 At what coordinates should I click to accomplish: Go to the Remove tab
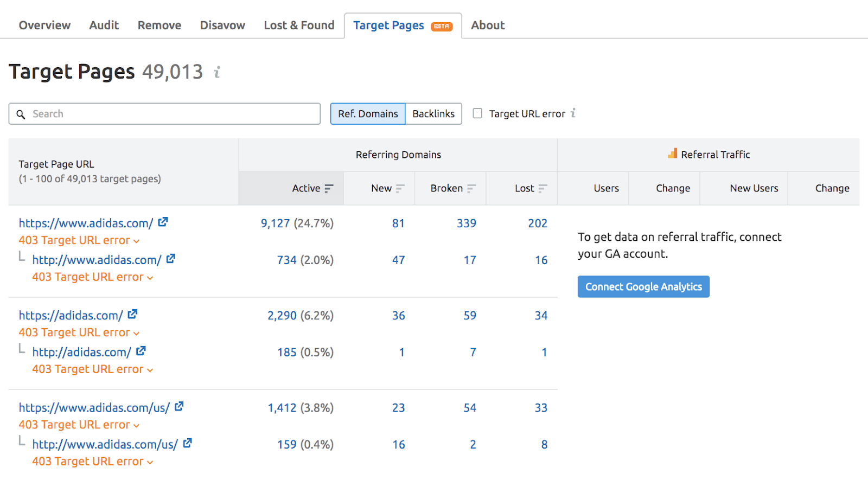159,25
